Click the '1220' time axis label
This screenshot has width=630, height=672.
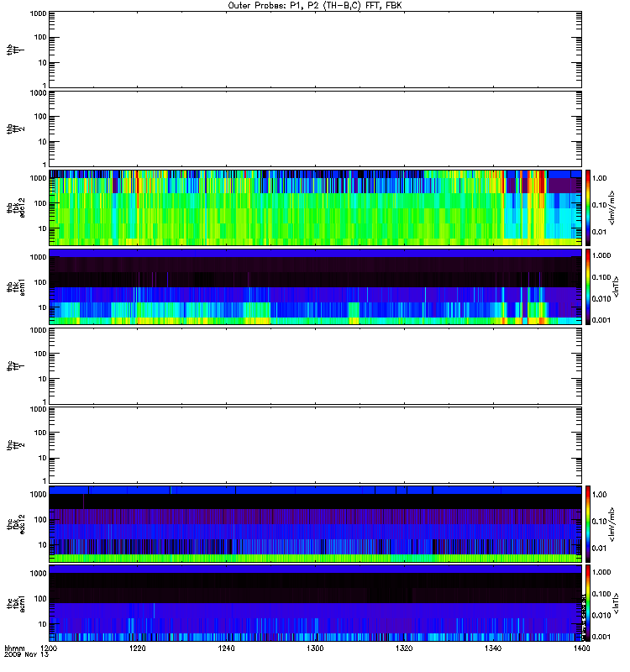(138, 648)
